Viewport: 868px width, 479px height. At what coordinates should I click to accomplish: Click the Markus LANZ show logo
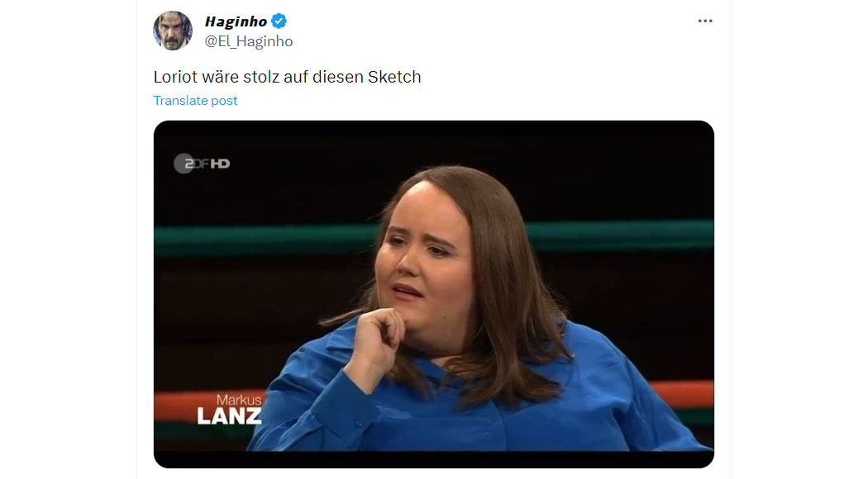click(229, 409)
